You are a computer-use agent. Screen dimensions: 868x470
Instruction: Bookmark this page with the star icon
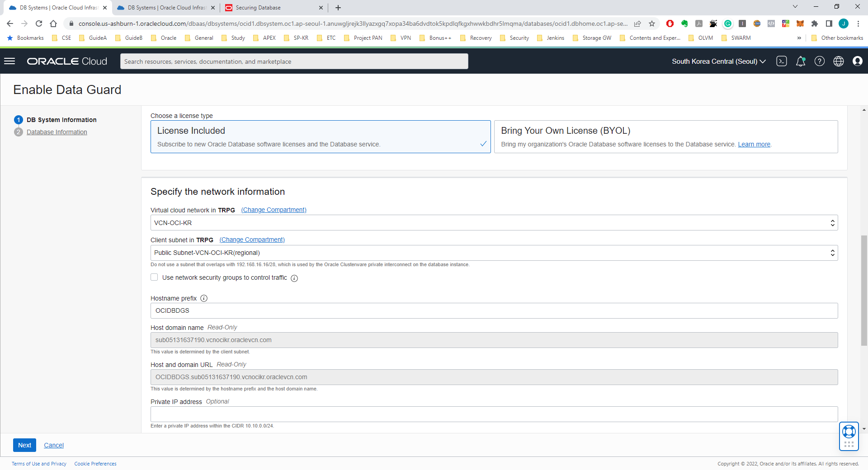(652, 23)
